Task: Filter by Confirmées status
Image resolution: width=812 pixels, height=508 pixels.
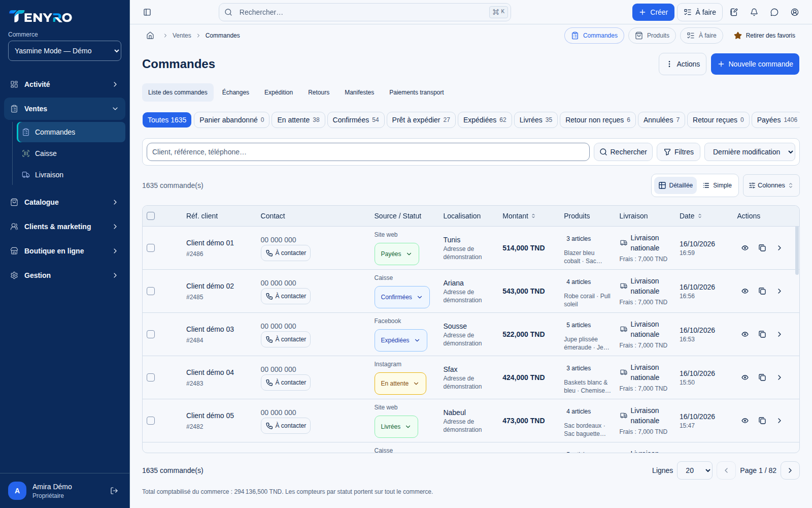Action: click(x=356, y=120)
